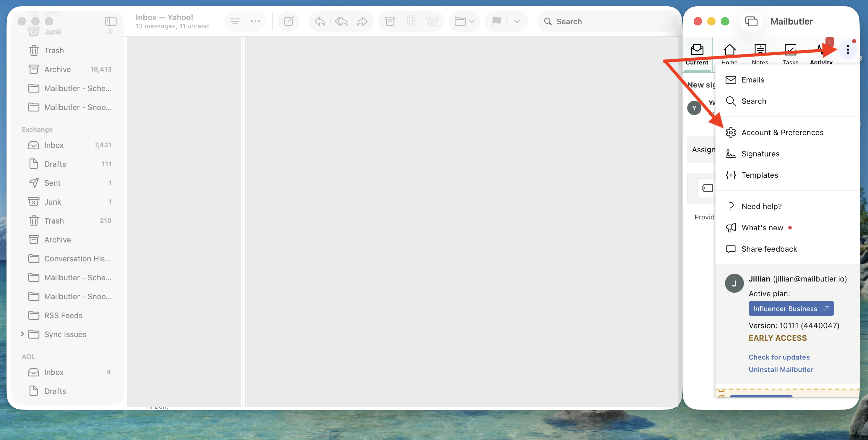Switch to the Notes tab in Mailbutler

pyautogui.click(x=760, y=54)
